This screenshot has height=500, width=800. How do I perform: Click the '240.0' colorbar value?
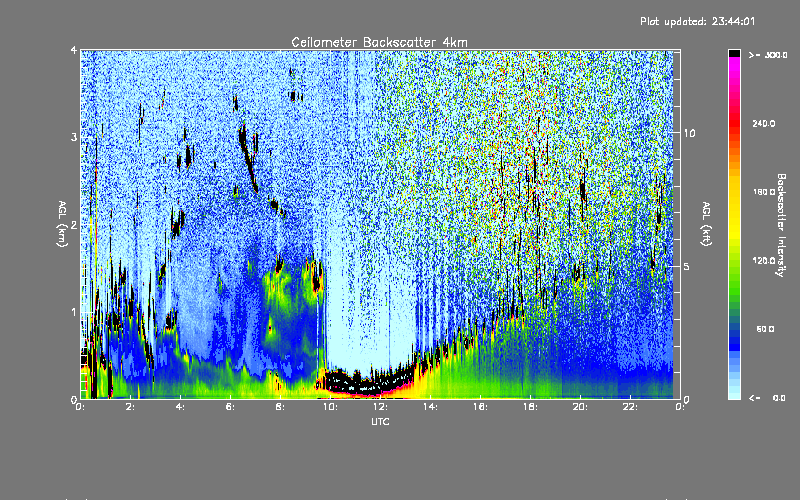click(x=764, y=123)
